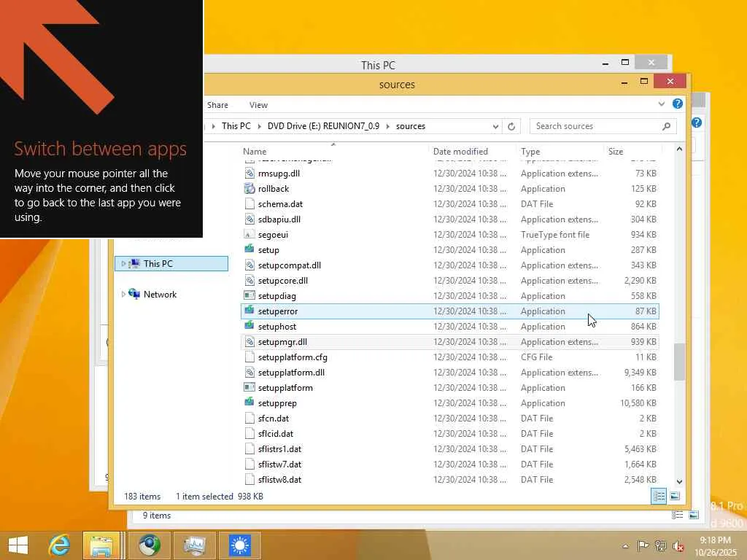Screen dimensions: 747x560
Task: Select the sflistw7.dat file name
Action: [x=279, y=464]
